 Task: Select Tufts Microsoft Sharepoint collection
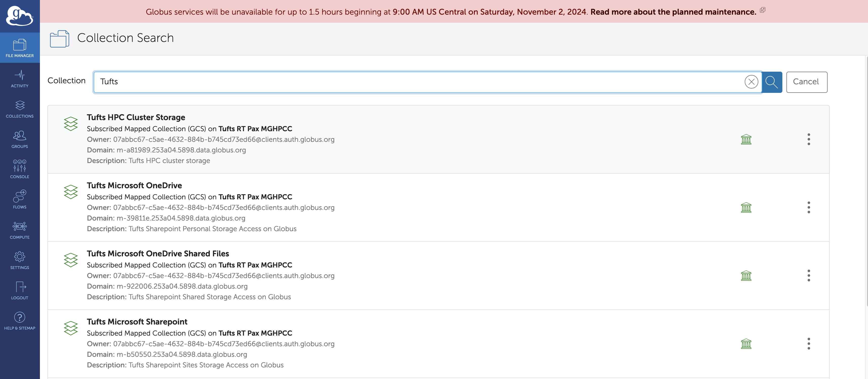[137, 322]
